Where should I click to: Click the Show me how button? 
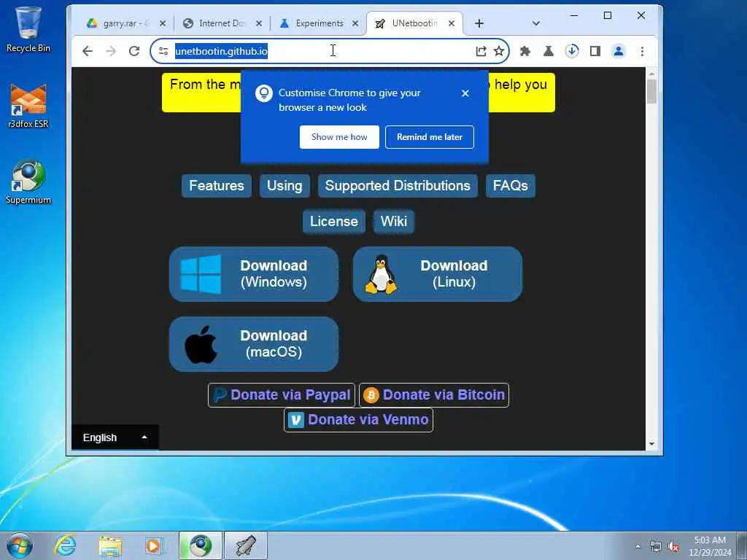click(x=339, y=137)
